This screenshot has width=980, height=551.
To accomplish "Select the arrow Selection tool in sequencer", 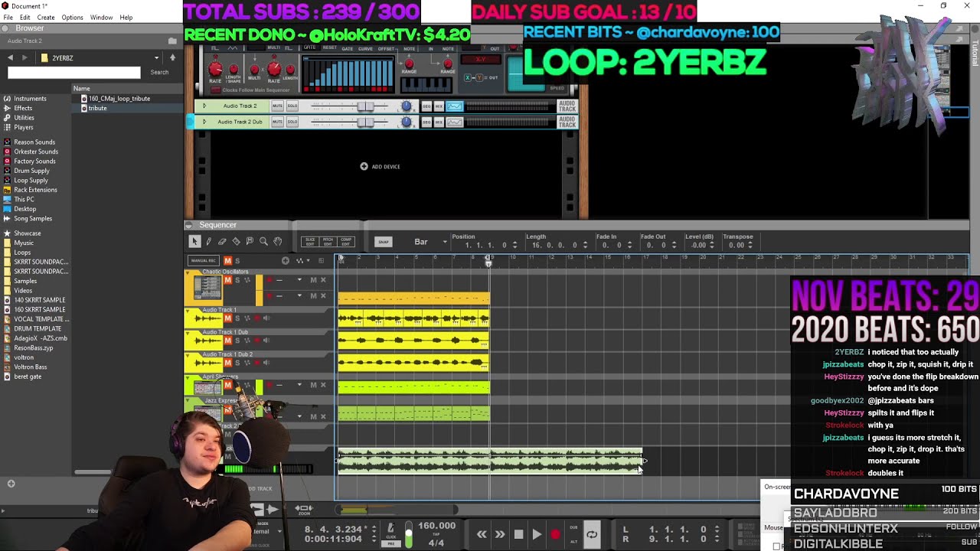I will pos(194,241).
